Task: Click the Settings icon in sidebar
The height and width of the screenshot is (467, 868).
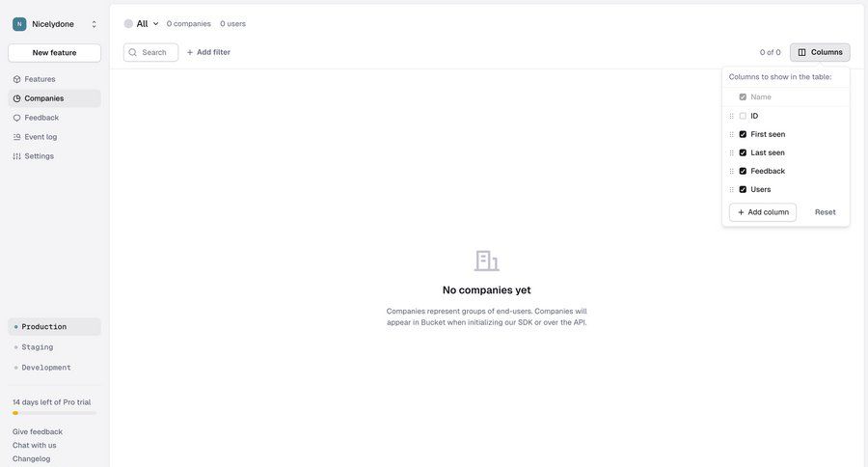Action: pyautogui.click(x=16, y=156)
